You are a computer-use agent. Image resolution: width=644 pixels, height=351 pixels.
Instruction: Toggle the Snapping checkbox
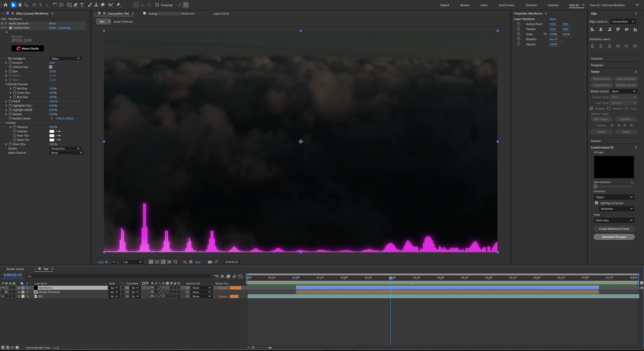tap(157, 5)
